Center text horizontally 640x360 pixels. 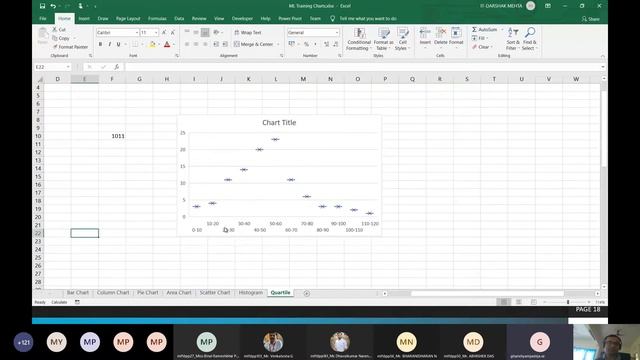[196, 44]
